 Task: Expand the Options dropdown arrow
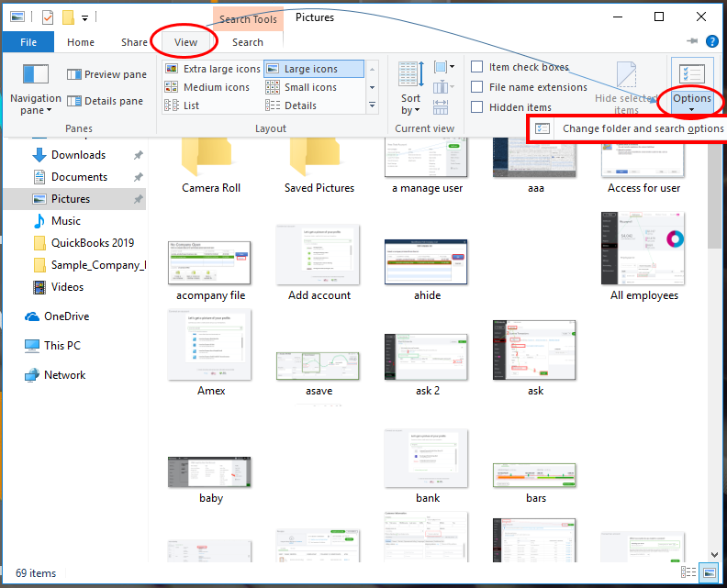[692, 109]
